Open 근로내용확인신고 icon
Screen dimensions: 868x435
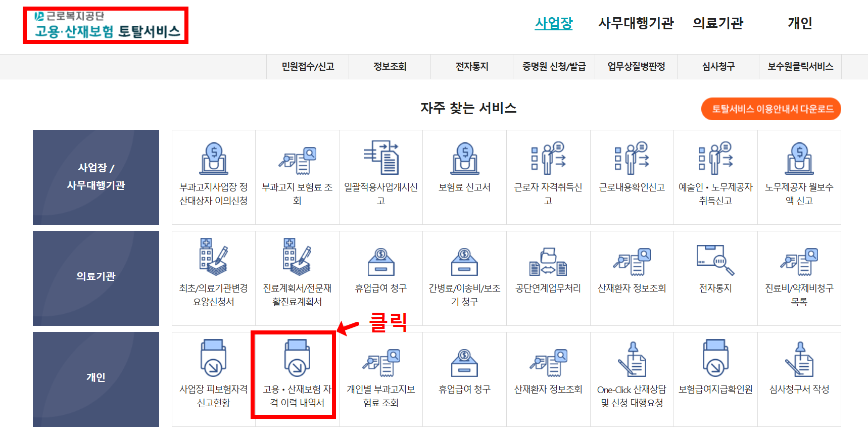click(632, 158)
